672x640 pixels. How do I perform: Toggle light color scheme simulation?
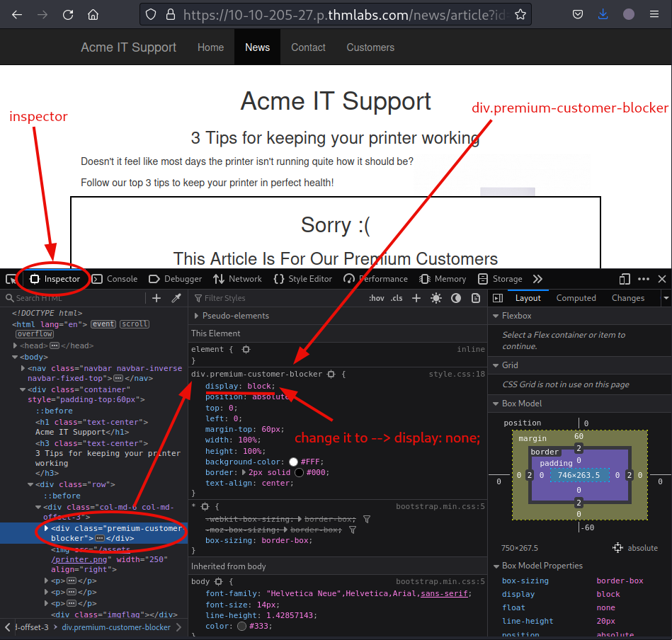436,298
